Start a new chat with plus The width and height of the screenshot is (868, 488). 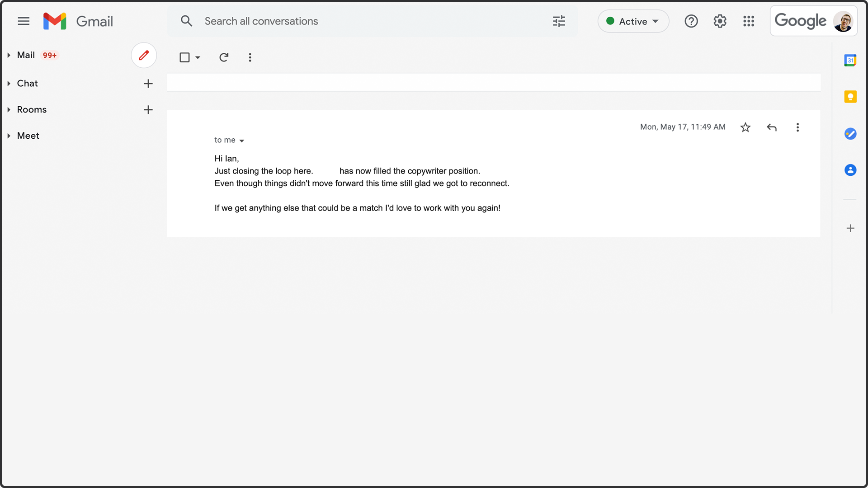pos(148,84)
